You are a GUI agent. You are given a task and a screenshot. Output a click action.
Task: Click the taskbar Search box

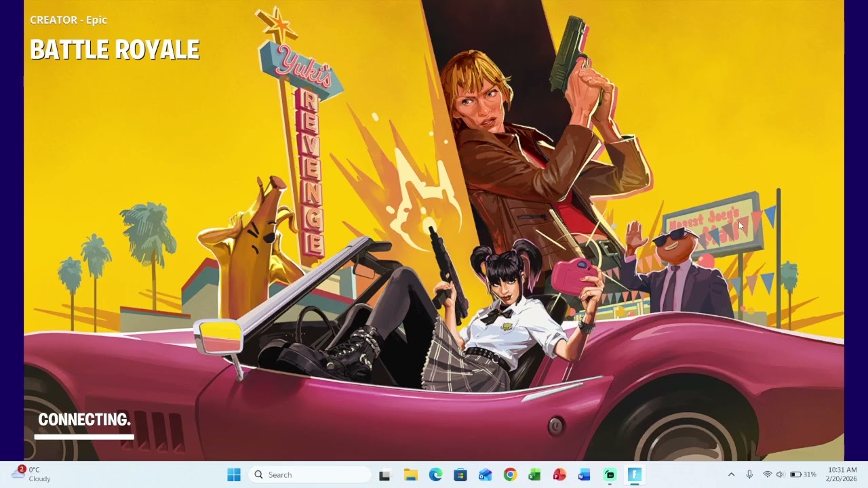pos(309,475)
